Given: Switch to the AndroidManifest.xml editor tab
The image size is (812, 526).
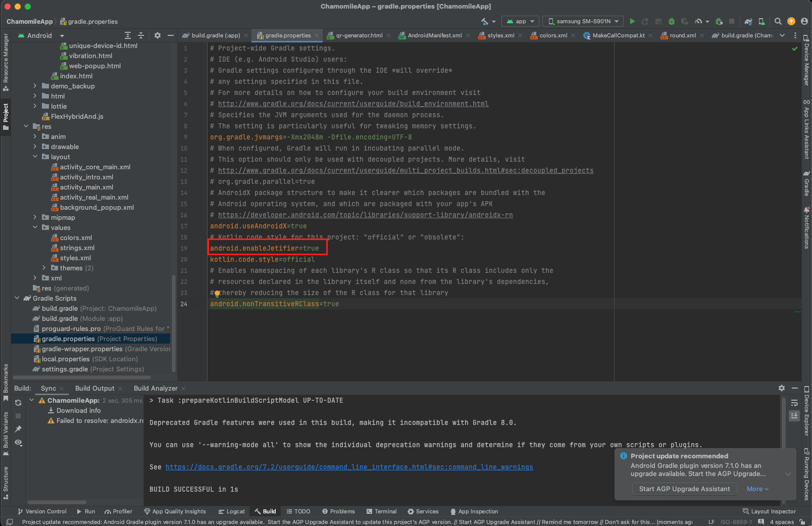Looking at the screenshot, I should [x=434, y=35].
